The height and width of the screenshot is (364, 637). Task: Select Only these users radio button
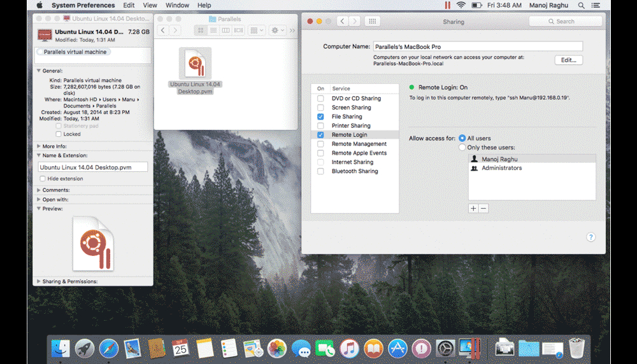pos(462,147)
